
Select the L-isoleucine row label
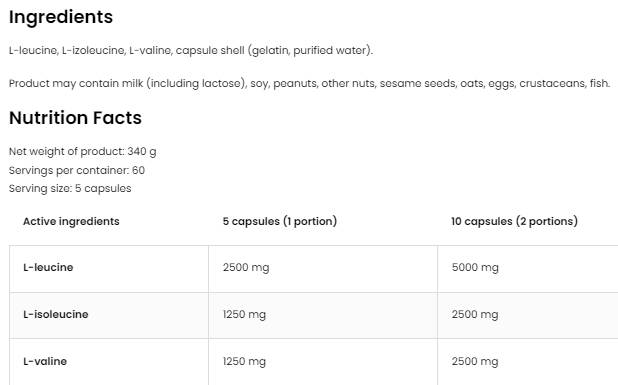click(56, 314)
